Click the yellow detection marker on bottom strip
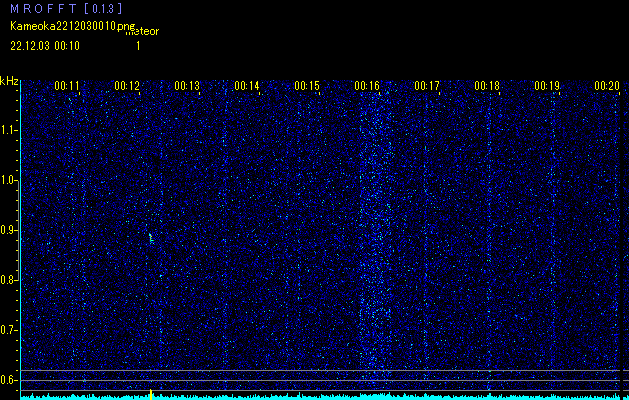The height and width of the screenshot is (400, 629). pyautogui.click(x=151, y=394)
